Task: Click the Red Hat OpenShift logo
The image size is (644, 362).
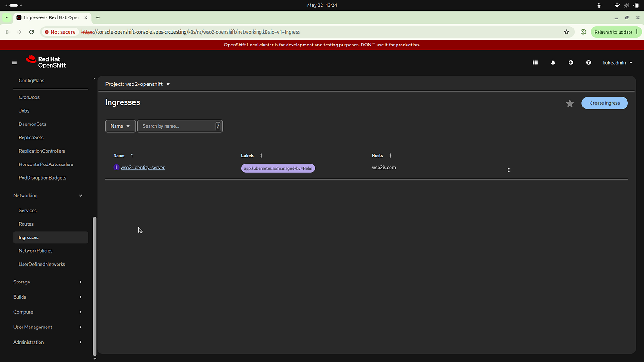Action: [46, 62]
